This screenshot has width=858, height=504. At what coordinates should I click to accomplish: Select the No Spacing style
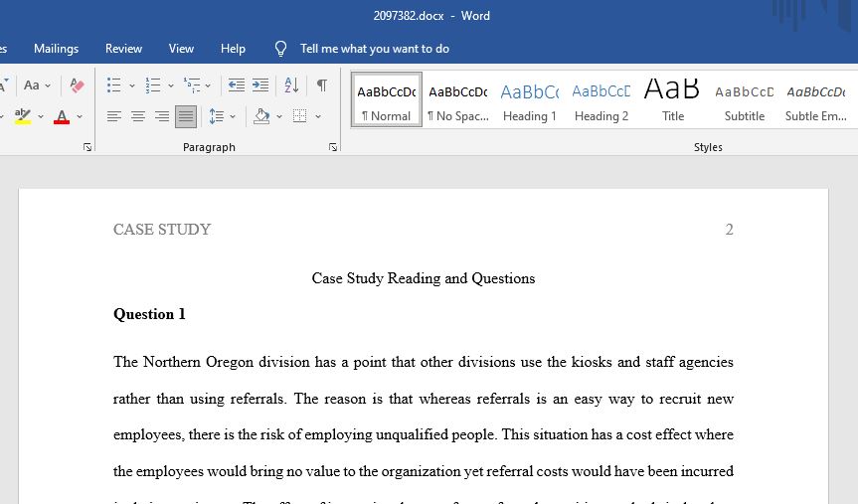(x=458, y=100)
